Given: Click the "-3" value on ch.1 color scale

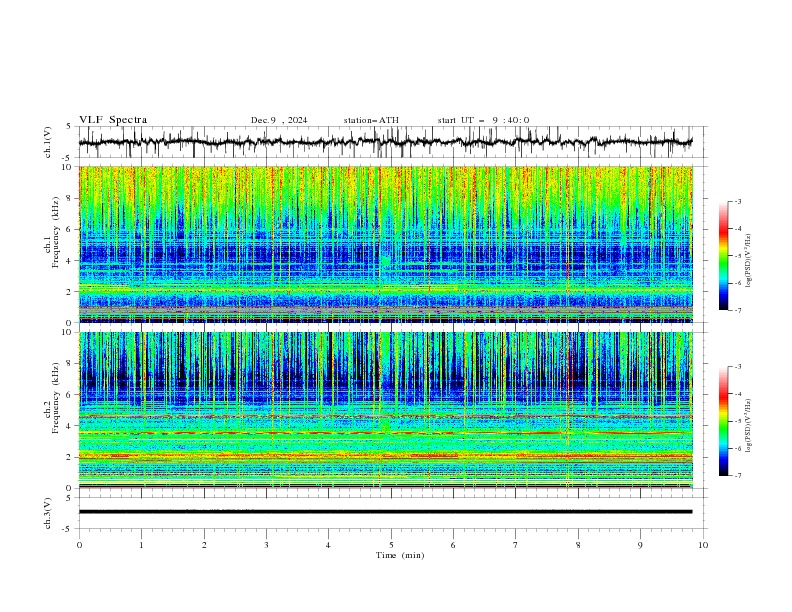Looking at the screenshot, I should click(x=737, y=201).
